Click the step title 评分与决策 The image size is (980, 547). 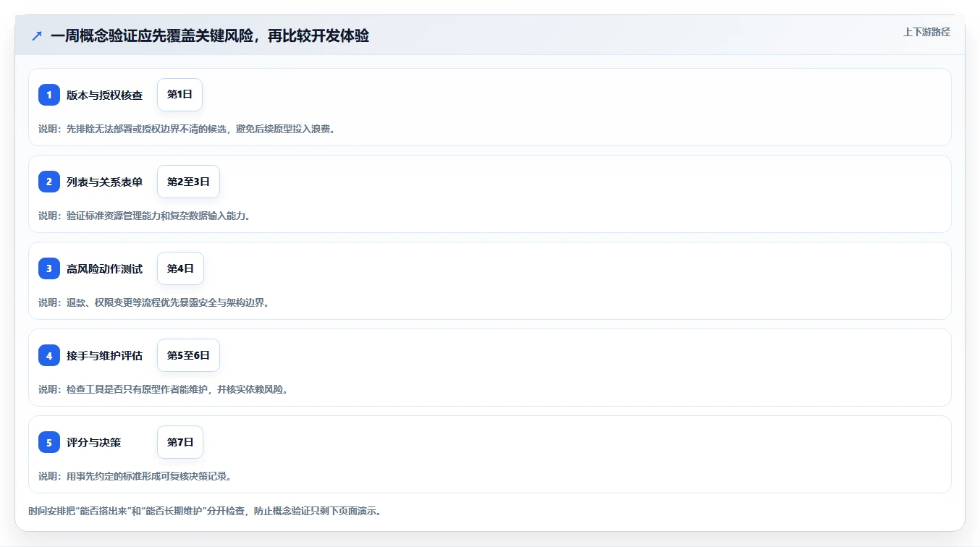[93, 442]
